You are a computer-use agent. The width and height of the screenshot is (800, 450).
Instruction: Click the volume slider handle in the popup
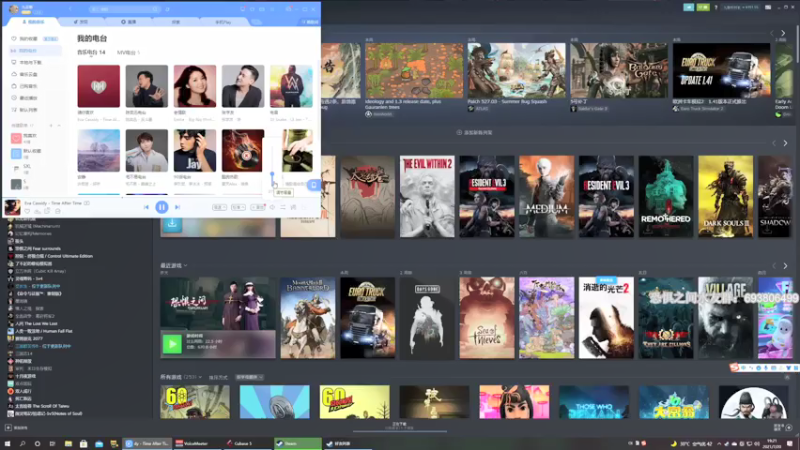pyautogui.click(x=272, y=174)
